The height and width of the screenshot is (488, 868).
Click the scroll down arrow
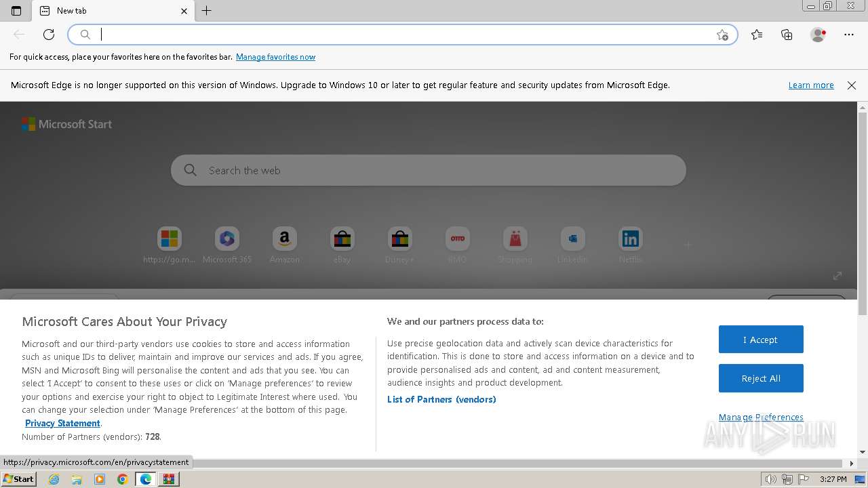pyautogui.click(x=863, y=452)
